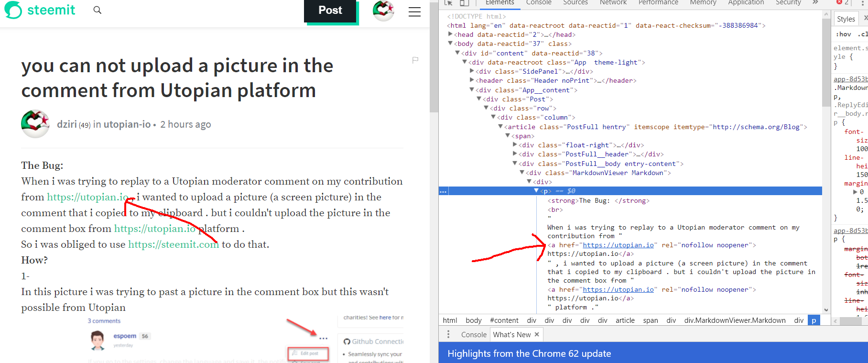Open the user avatar in header
Screen dimensions: 868x363
pyautogui.click(x=383, y=11)
